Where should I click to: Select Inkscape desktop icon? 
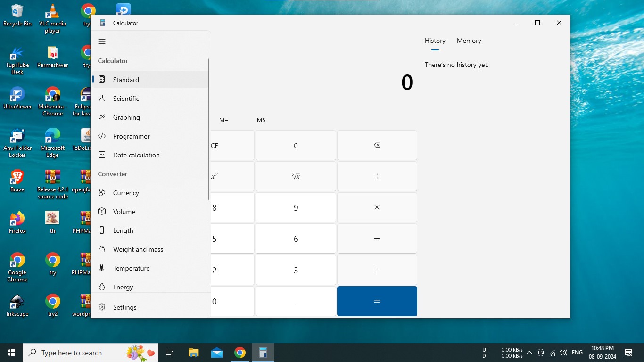pyautogui.click(x=17, y=305)
